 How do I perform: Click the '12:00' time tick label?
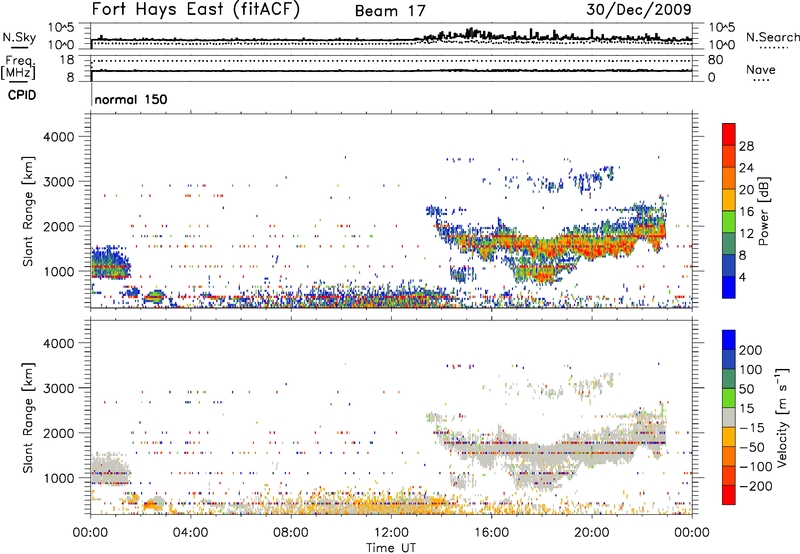tap(391, 533)
